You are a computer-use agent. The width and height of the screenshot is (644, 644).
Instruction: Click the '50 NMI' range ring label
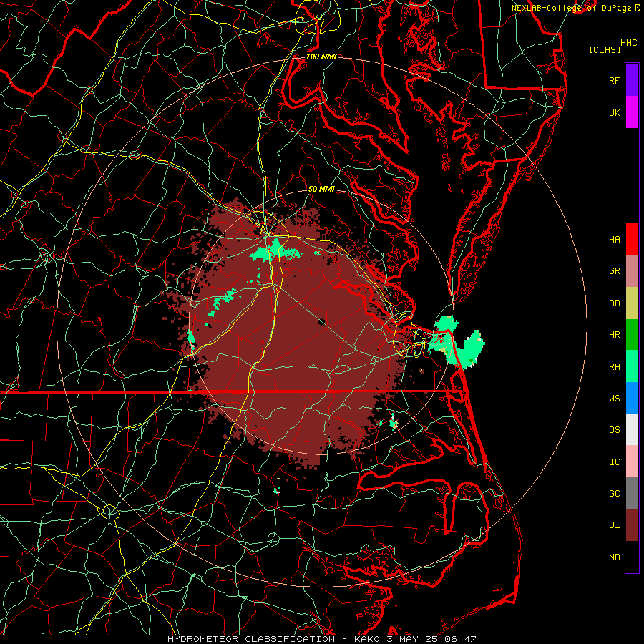321,189
